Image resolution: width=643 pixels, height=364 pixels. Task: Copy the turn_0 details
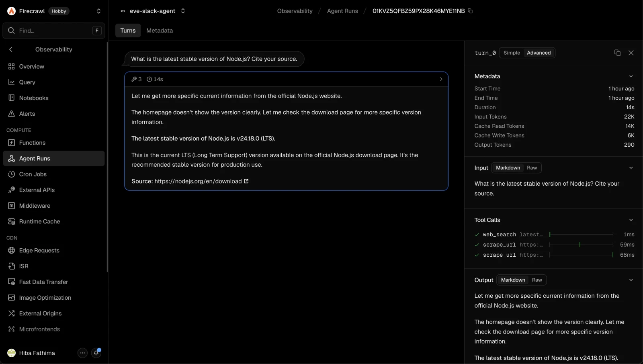pyautogui.click(x=617, y=53)
